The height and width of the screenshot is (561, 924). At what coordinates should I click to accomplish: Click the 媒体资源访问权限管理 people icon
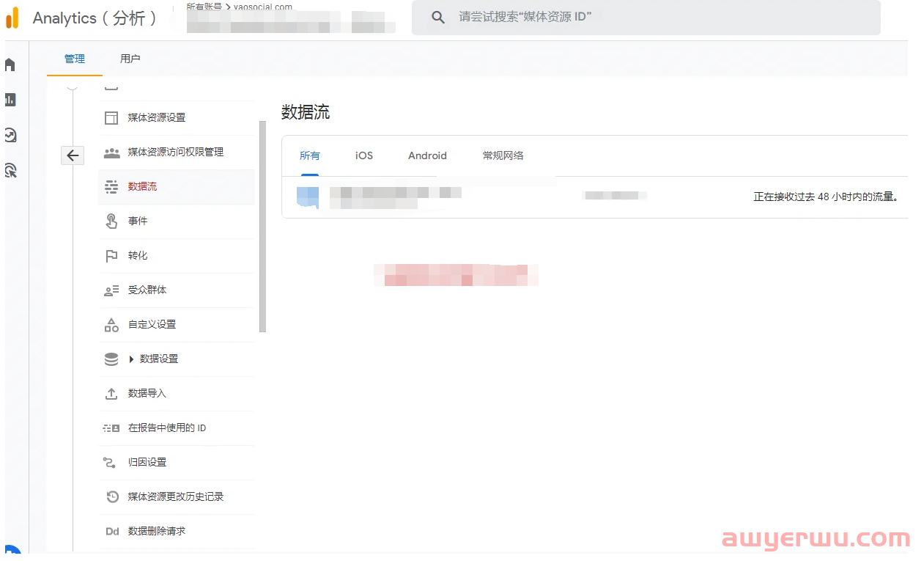(111, 153)
